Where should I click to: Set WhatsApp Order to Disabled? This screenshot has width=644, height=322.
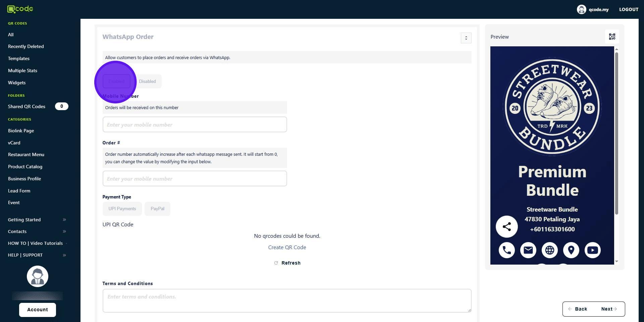pyautogui.click(x=147, y=81)
